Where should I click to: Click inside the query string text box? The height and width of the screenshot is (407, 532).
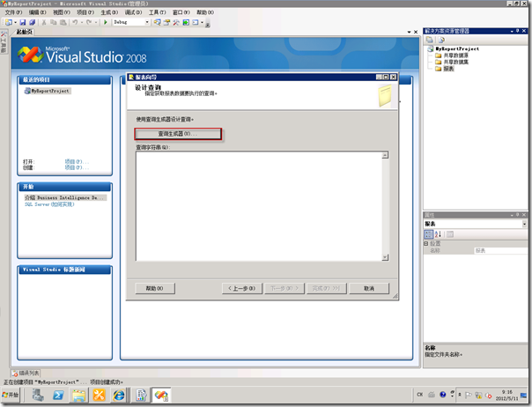click(x=259, y=206)
